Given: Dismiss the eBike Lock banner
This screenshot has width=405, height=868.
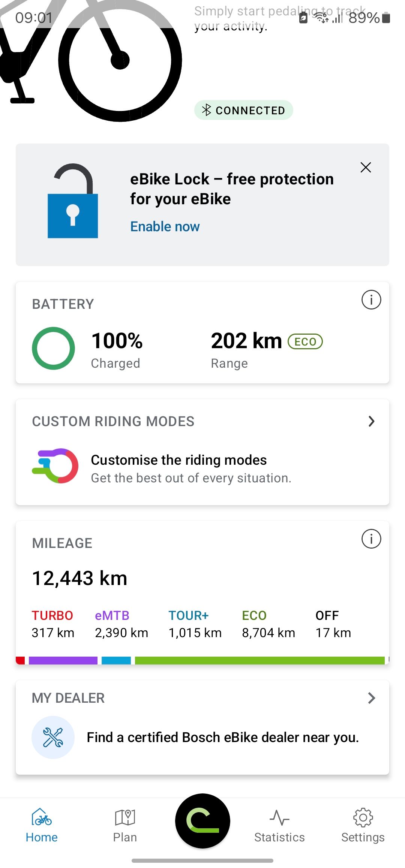Looking at the screenshot, I should (366, 167).
